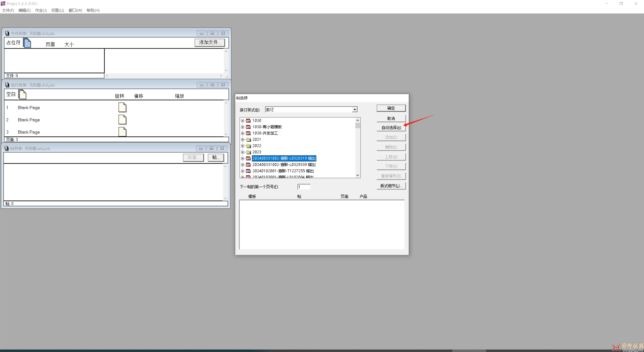Viewport: 644px width, 352px height.
Task: Maximize the 文件列表 window
Action: coord(212,33)
